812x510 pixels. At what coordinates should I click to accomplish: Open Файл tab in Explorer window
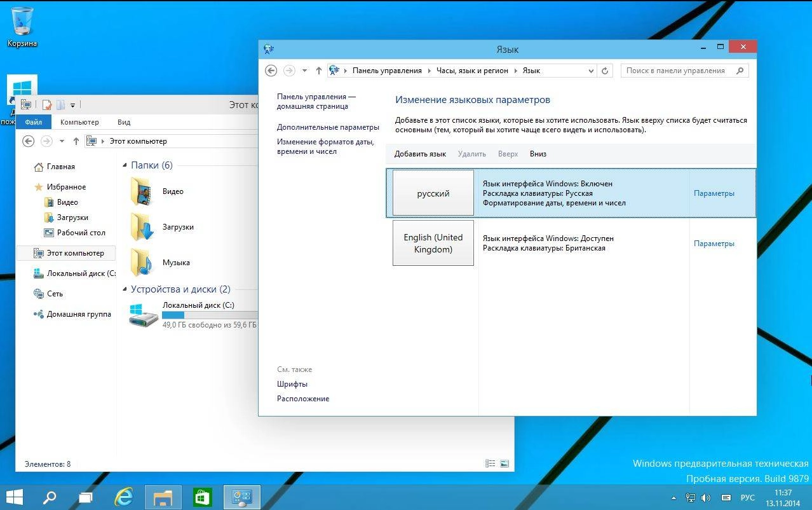click(33, 122)
